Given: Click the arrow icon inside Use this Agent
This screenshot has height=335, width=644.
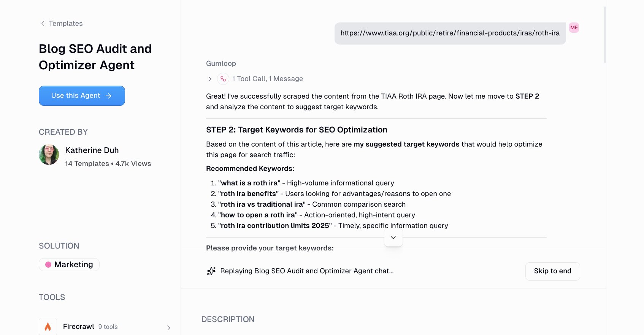Looking at the screenshot, I should (109, 96).
